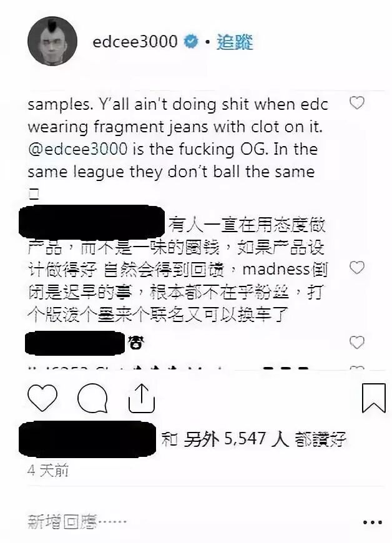The image size is (392, 543).
Task: Open comments via the speech bubble icon
Action: (x=92, y=398)
